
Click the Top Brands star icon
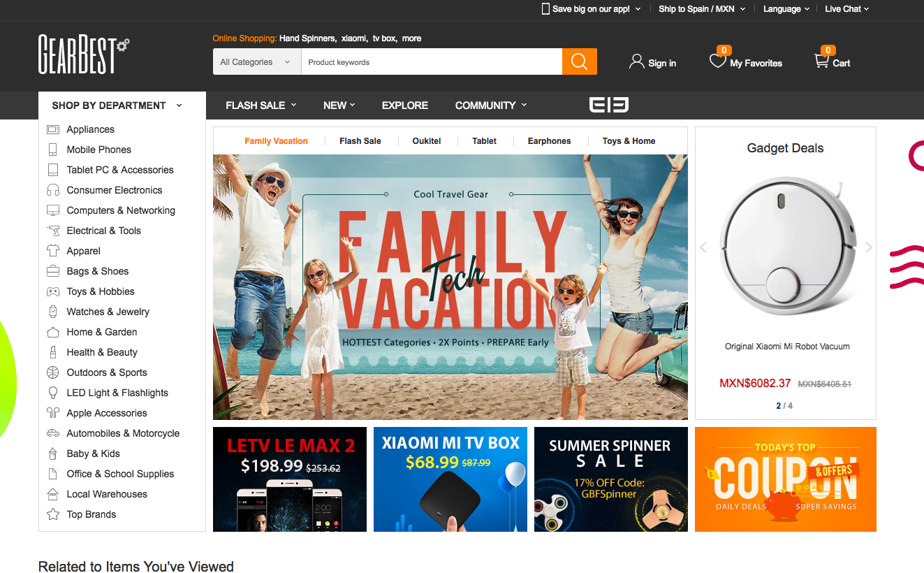click(52, 514)
